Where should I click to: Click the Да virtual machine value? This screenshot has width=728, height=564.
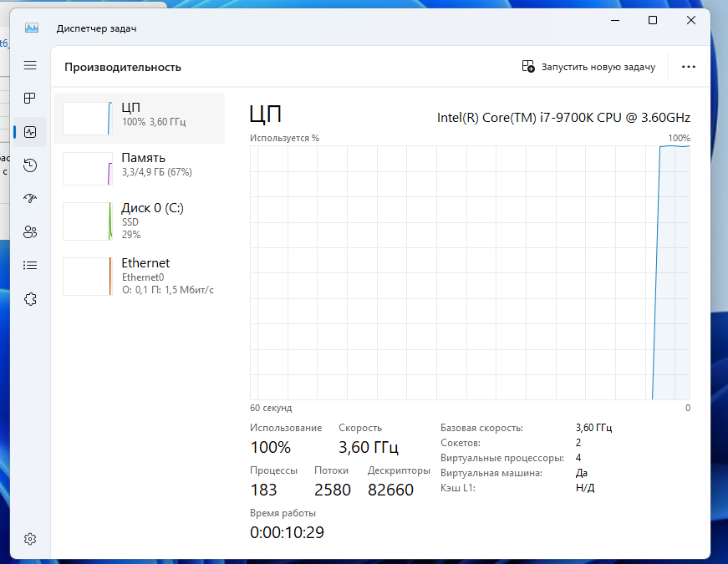pos(582,473)
